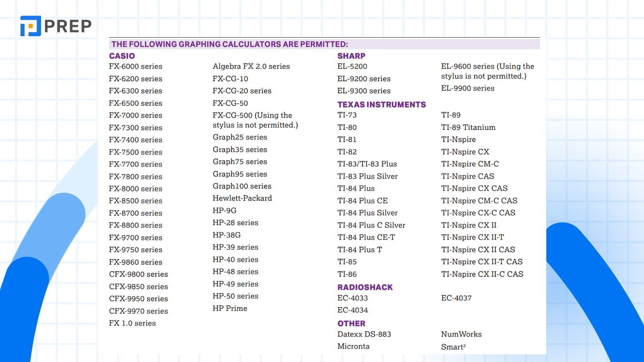The width and height of the screenshot is (644, 362).
Task: Click the 'THE FOLLOWING GRAPHING CALCULATORS ARE PERMITTED' heading
Action: 230,44
